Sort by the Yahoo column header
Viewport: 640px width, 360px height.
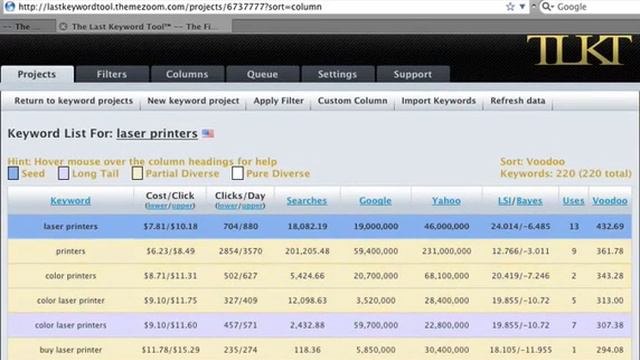446,200
